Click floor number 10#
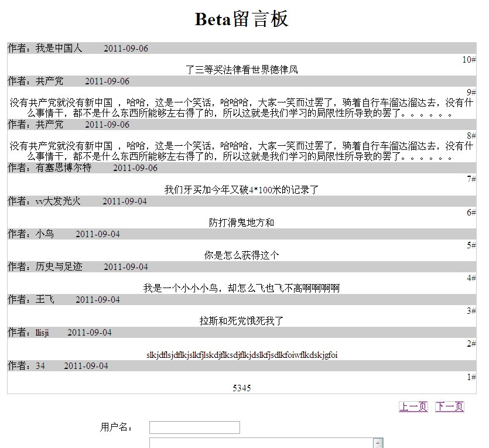The height and width of the screenshot is (448, 489). (x=469, y=60)
